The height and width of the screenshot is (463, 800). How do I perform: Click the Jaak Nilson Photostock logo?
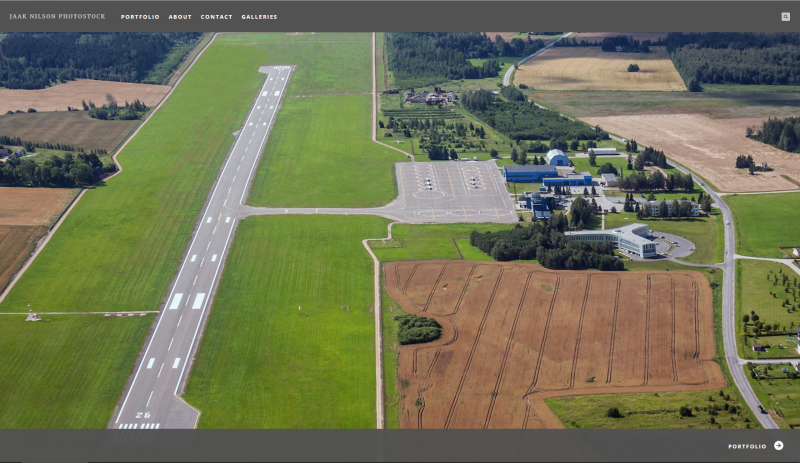click(x=57, y=16)
